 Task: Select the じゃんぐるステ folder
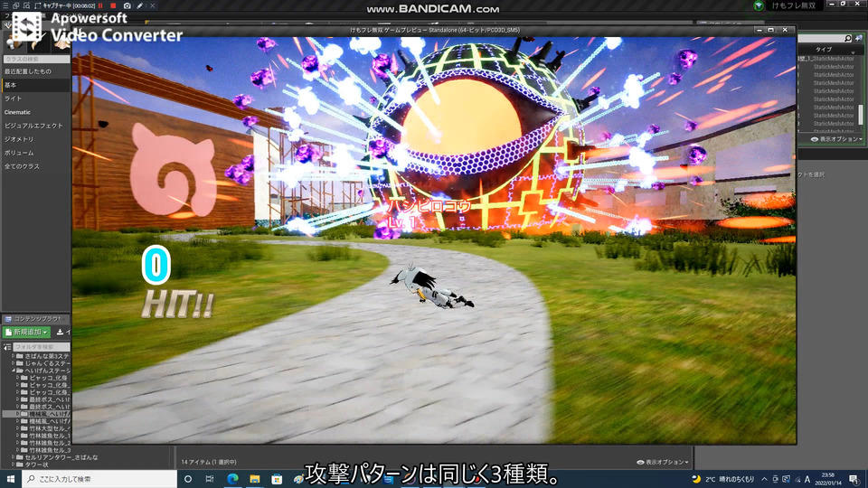pyautogui.click(x=43, y=363)
